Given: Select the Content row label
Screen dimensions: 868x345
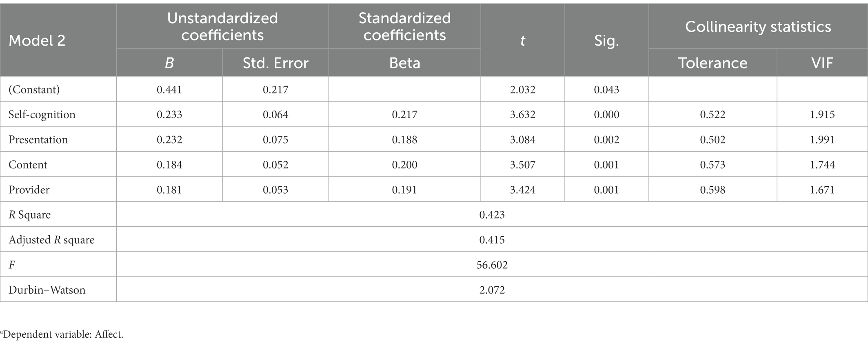Looking at the screenshot, I should [28, 165].
